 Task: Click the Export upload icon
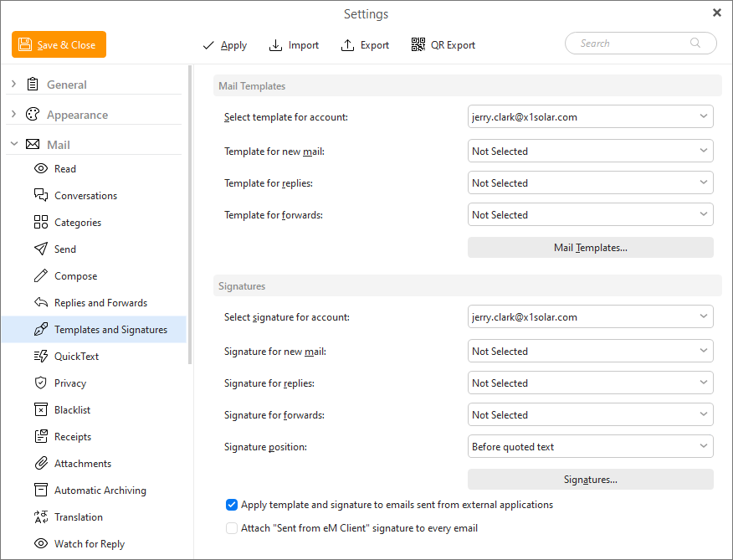(348, 45)
